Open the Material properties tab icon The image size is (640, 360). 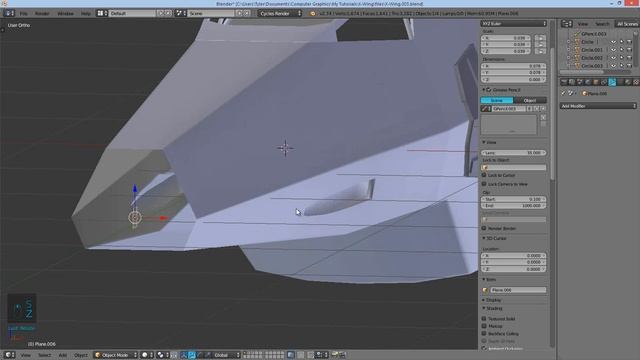[x=628, y=82]
